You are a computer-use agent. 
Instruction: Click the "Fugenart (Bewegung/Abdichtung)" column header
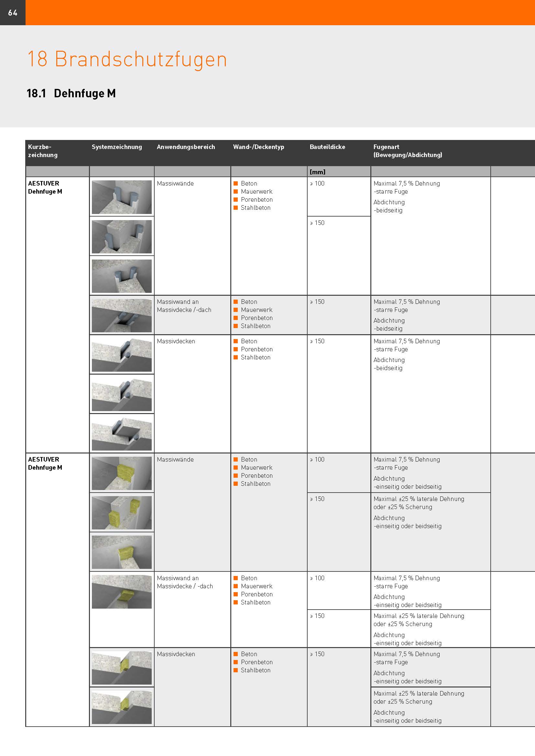408,151
